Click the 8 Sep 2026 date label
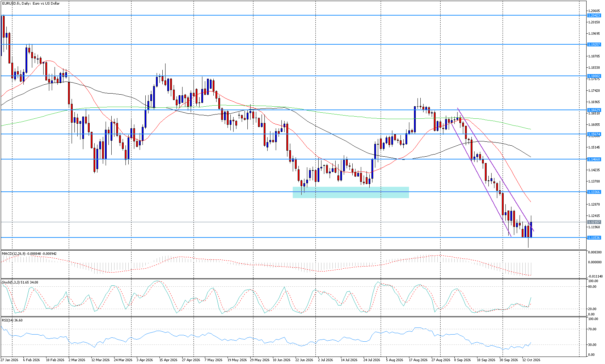The height and width of the screenshot is (364, 605). pyautogui.click(x=463, y=360)
